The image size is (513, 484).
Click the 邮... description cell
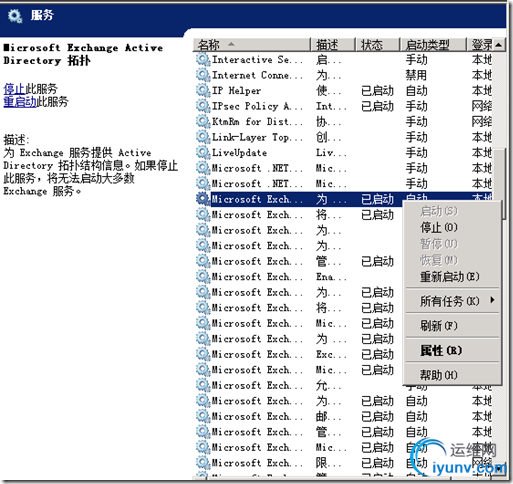328,416
